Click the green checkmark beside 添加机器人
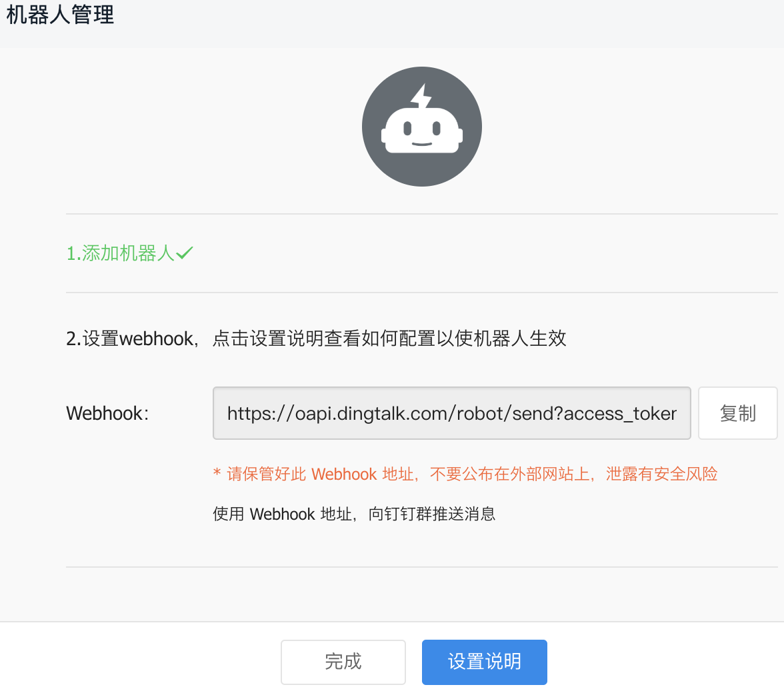This screenshot has width=784, height=693. (185, 253)
